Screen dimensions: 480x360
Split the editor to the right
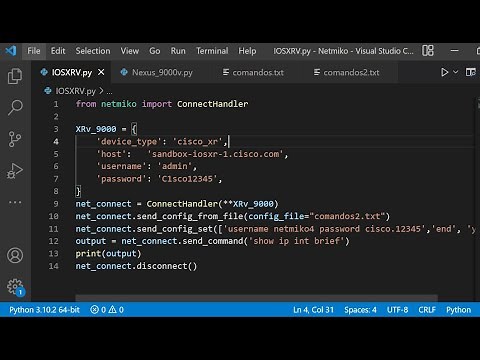click(x=471, y=72)
